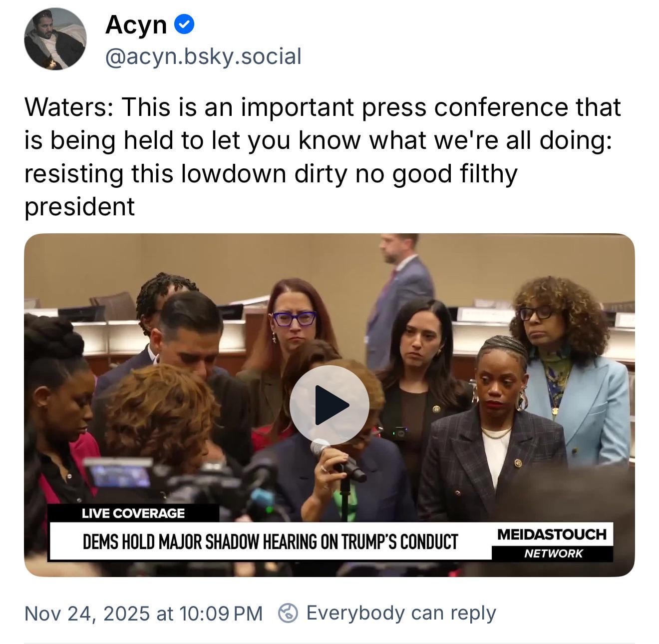Click the @acyn.bsky.social handle
The width and height of the screenshot is (659, 644).
pos(203,56)
